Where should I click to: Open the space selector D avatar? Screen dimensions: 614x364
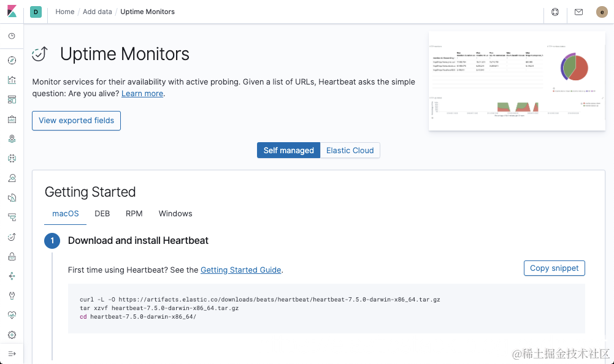click(36, 12)
